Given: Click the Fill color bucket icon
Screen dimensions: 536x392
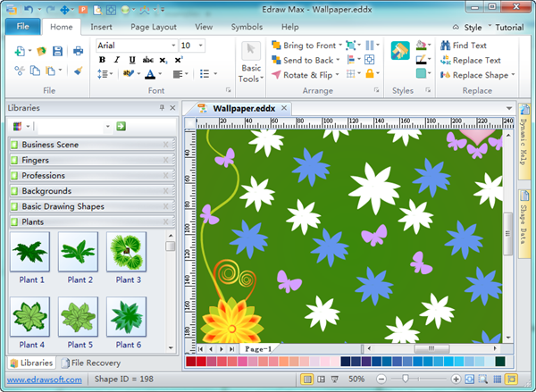Looking at the screenshot, I should 421,46.
